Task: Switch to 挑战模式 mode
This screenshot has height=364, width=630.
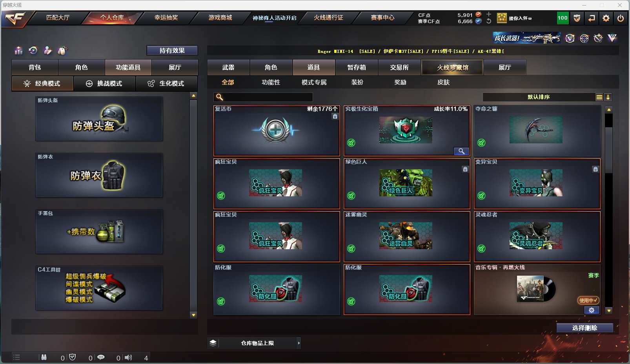Action: pyautogui.click(x=104, y=83)
